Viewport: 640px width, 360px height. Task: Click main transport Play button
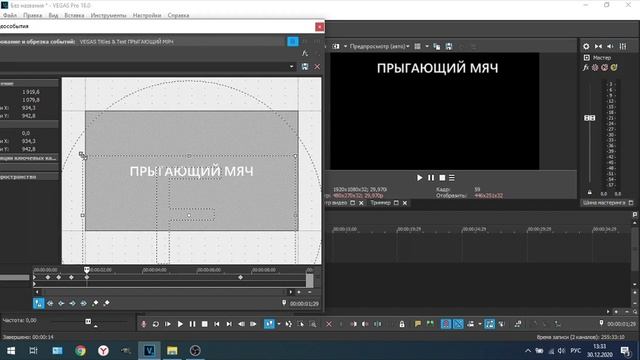click(x=180, y=324)
